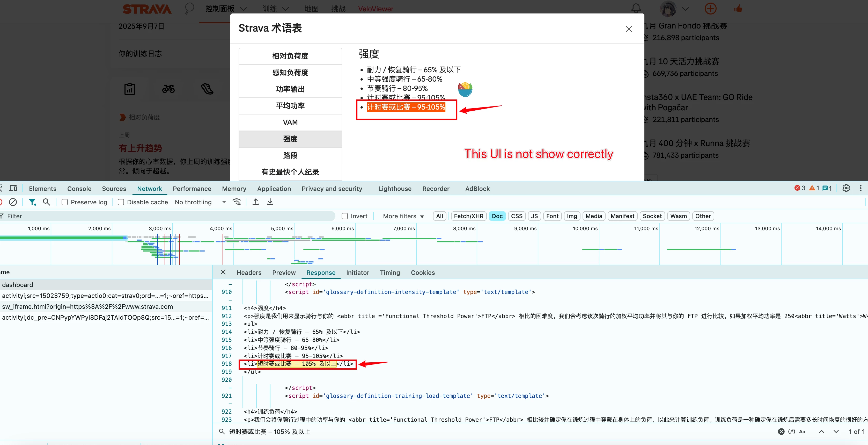868x445 pixels.
Task: Select VAM glossary term
Action: [x=290, y=122]
